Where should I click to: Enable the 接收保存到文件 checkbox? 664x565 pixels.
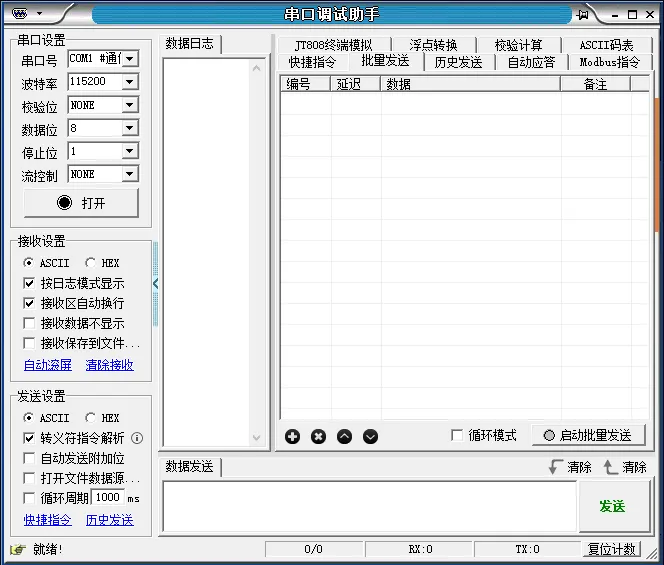(29, 343)
